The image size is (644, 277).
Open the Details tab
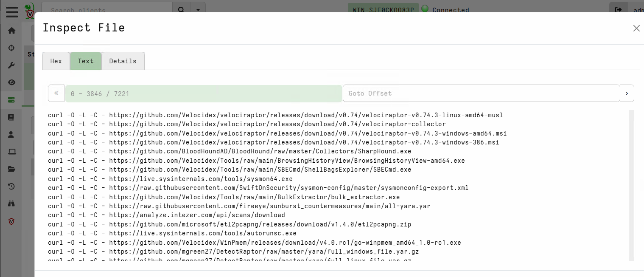pos(123,61)
